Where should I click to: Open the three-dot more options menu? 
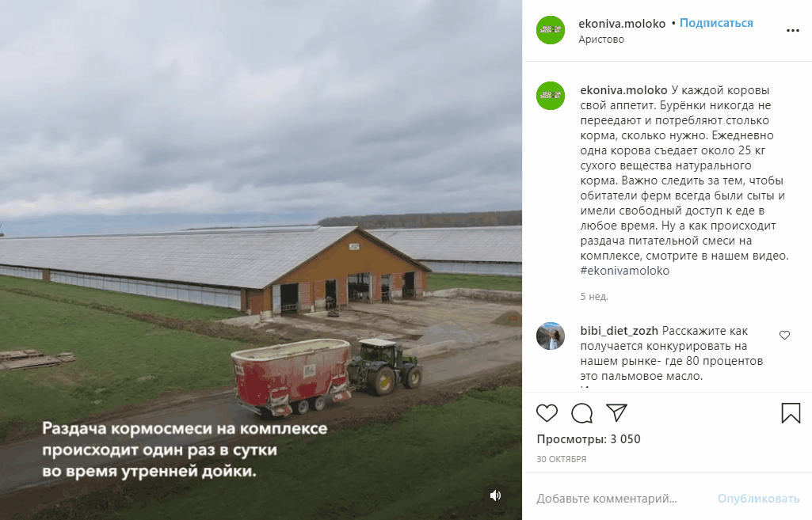tap(793, 31)
